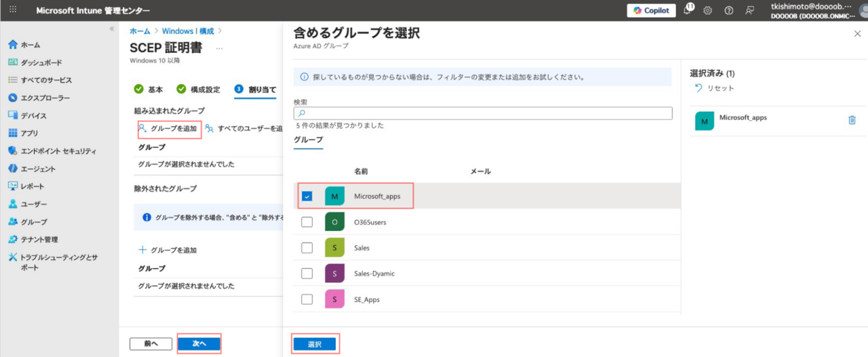Click the Copilot button in header
Viewport: 868px width, 357px height.
(x=651, y=10)
